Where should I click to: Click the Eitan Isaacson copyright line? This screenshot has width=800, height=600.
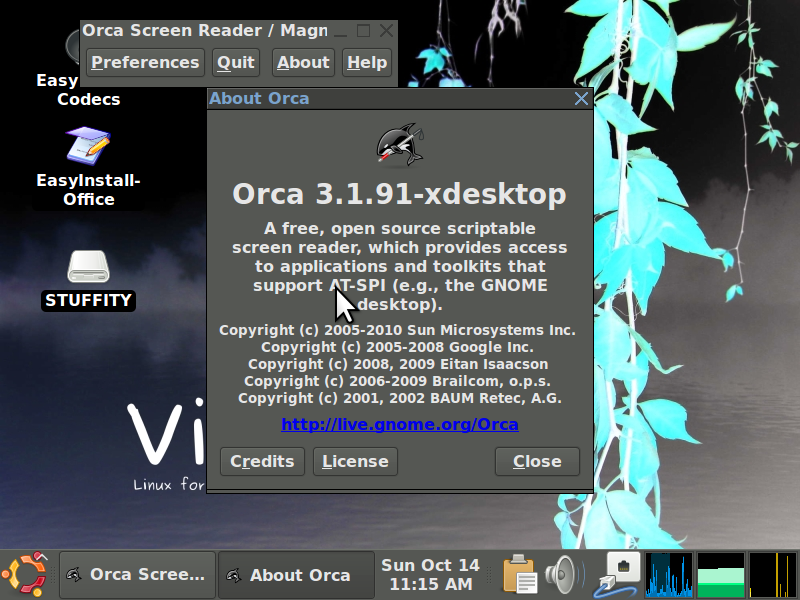coord(398,364)
